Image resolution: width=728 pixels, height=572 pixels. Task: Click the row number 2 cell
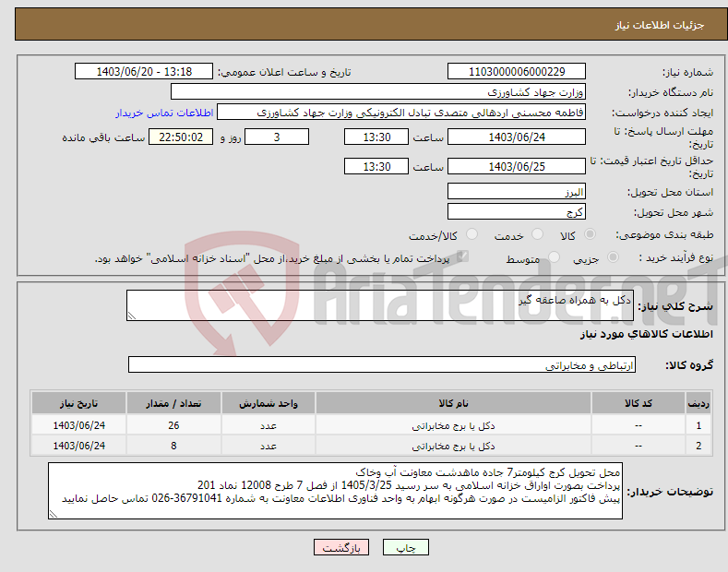point(698,446)
